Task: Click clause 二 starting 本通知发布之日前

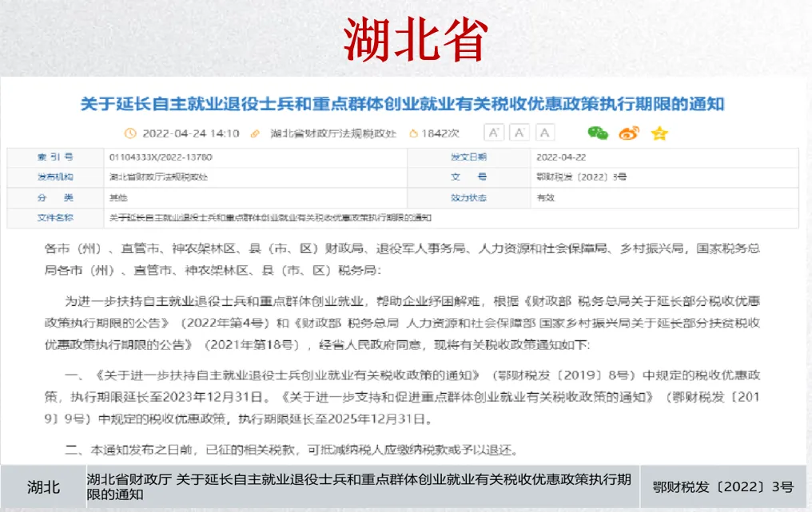Action: coord(292,450)
